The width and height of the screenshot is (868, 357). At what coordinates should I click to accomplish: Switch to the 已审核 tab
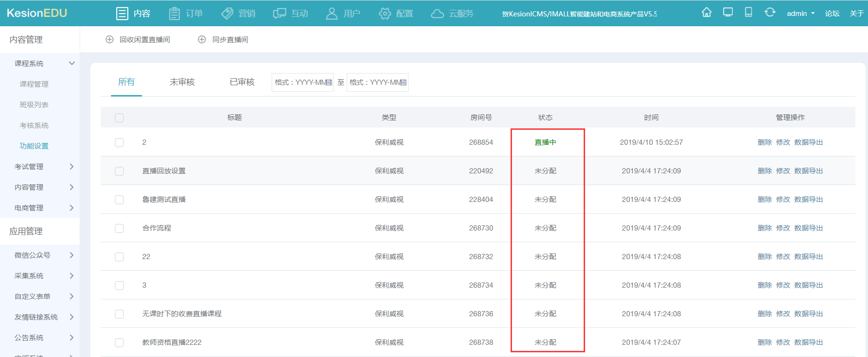242,82
